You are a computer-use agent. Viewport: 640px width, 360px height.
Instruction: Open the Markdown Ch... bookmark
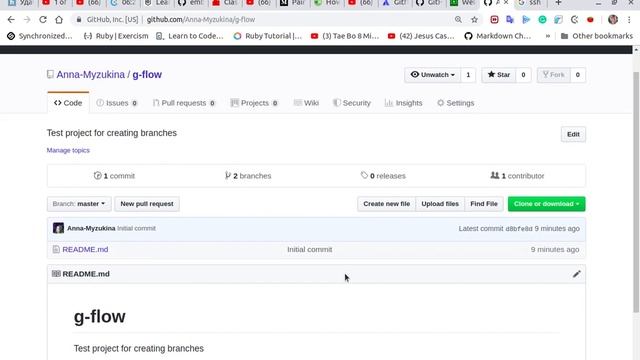(498, 36)
